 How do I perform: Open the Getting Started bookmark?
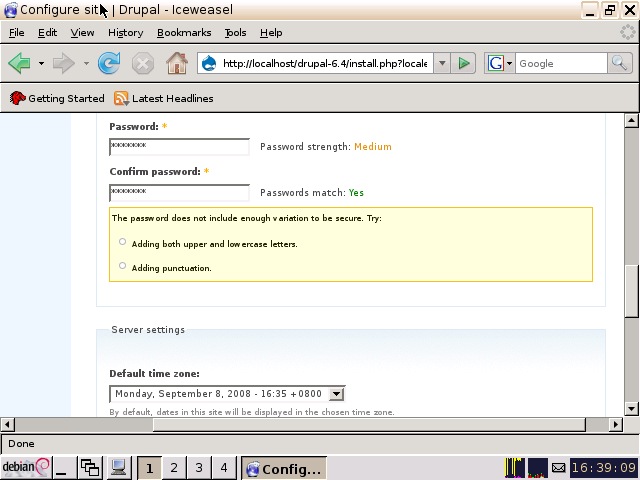tap(57, 98)
